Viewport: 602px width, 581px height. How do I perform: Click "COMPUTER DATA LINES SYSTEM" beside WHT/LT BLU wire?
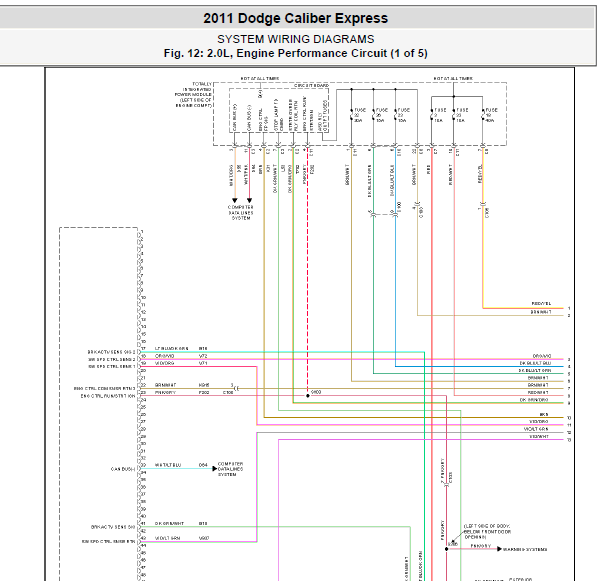pyautogui.click(x=230, y=469)
